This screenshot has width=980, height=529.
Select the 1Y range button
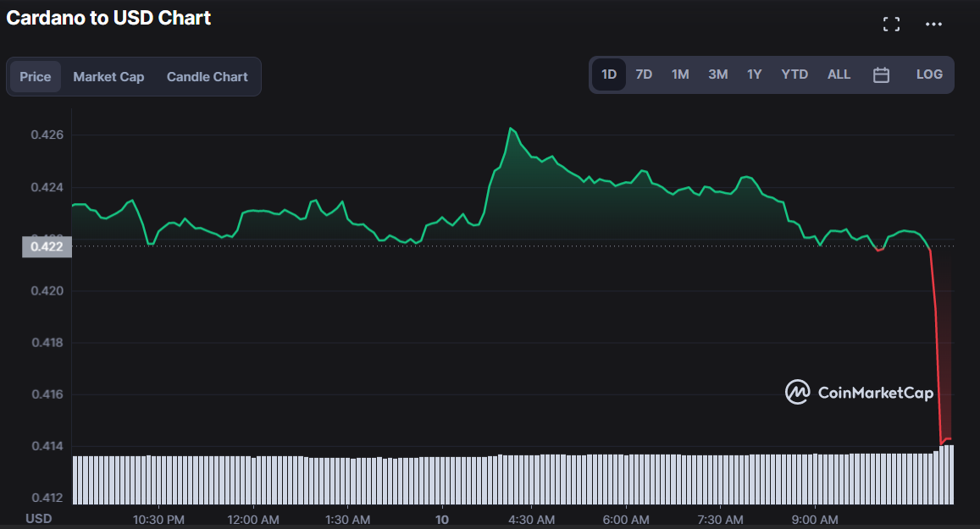pyautogui.click(x=754, y=74)
